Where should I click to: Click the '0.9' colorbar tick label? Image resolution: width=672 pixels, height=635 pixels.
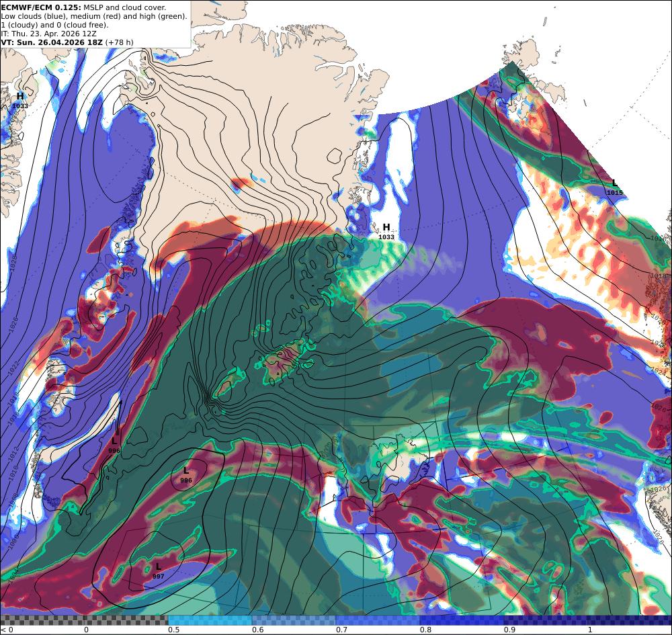509,630
